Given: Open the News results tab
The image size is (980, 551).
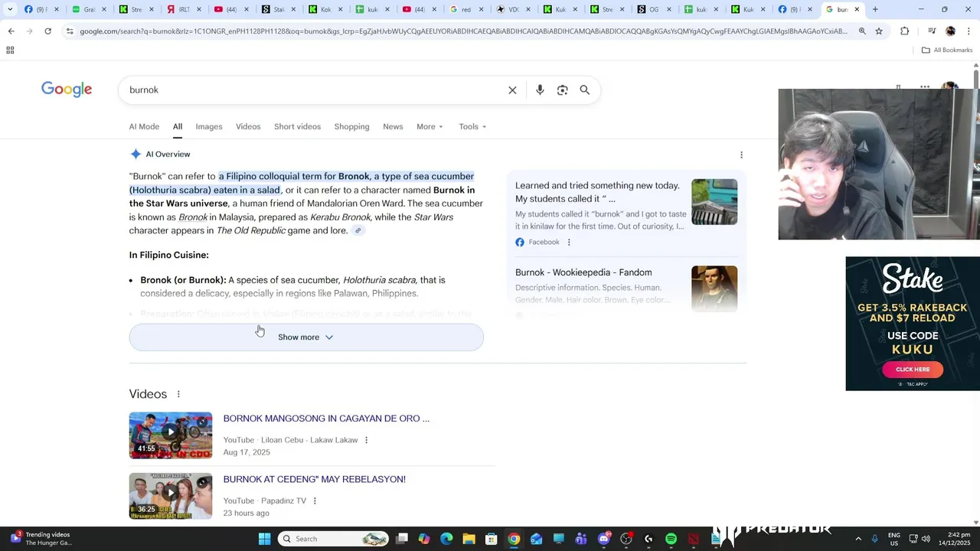Looking at the screenshot, I should (x=393, y=126).
